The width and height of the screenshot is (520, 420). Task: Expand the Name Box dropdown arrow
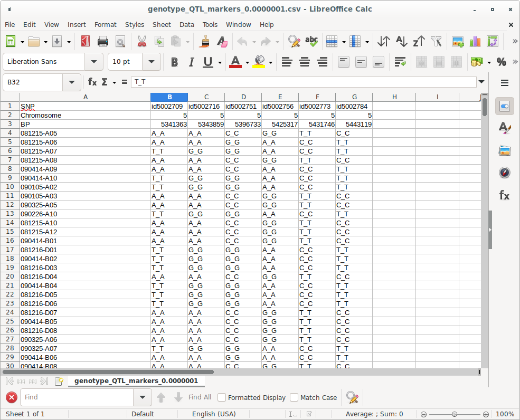[x=71, y=82]
